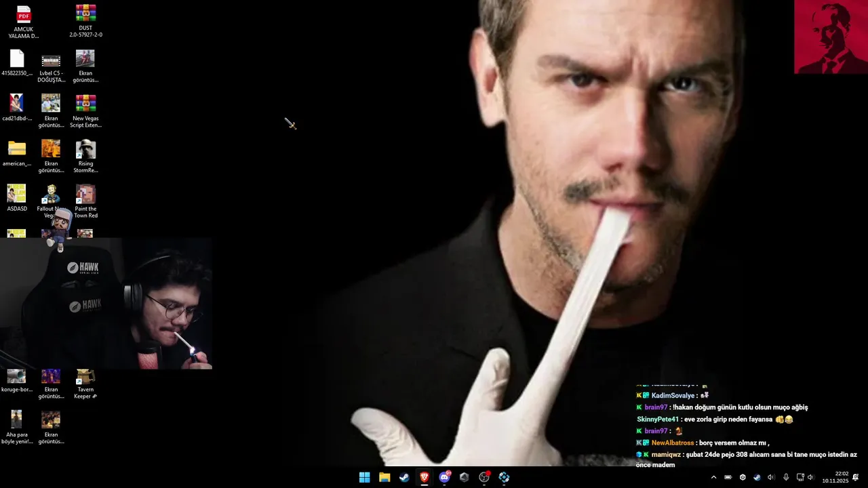Open the notification bell in the tray
This screenshot has height=488, width=868.
tap(855, 477)
